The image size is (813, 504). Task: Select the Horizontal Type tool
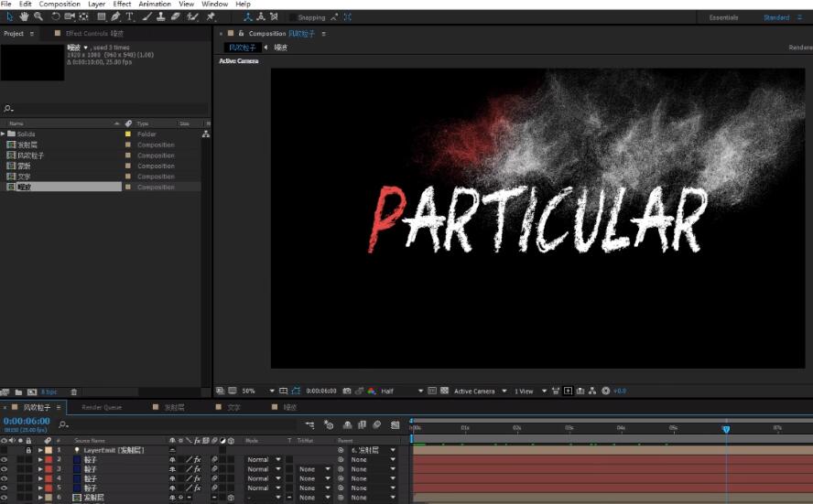(x=129, y=16)
